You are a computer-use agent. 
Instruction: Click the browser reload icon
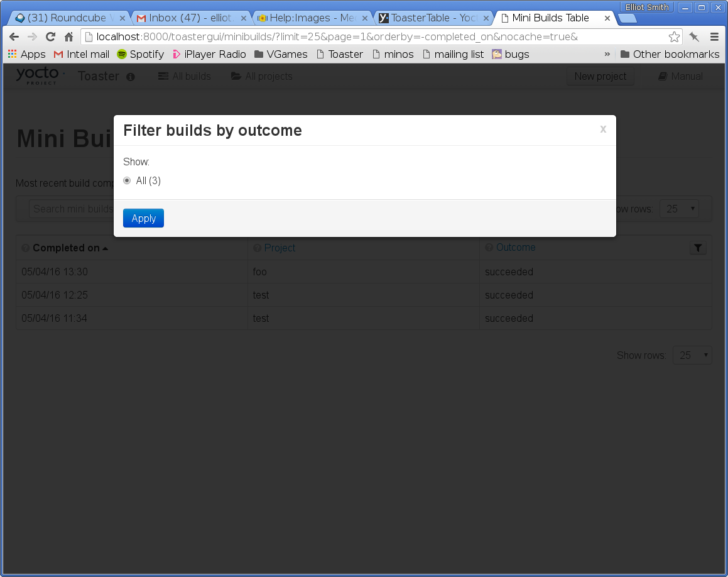[x=51, y=37]
